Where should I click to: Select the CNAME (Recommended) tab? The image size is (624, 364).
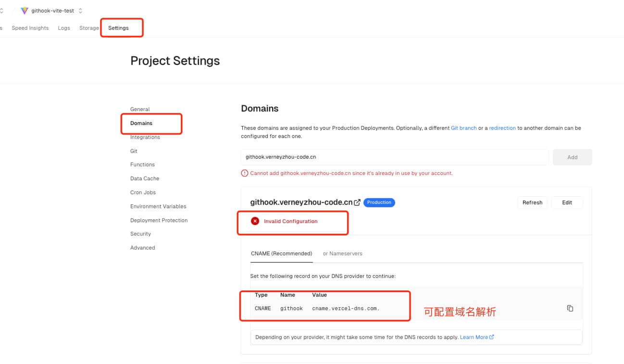[x=281, y=253]
